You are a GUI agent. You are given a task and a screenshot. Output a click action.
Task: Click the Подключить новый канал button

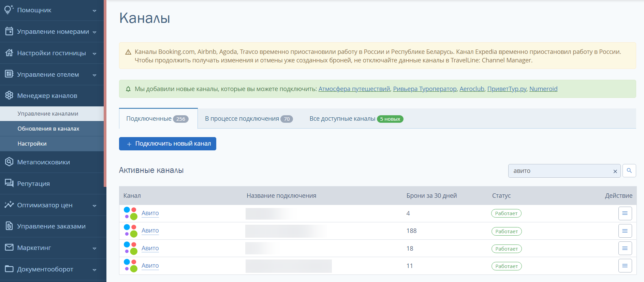(167, 144)
